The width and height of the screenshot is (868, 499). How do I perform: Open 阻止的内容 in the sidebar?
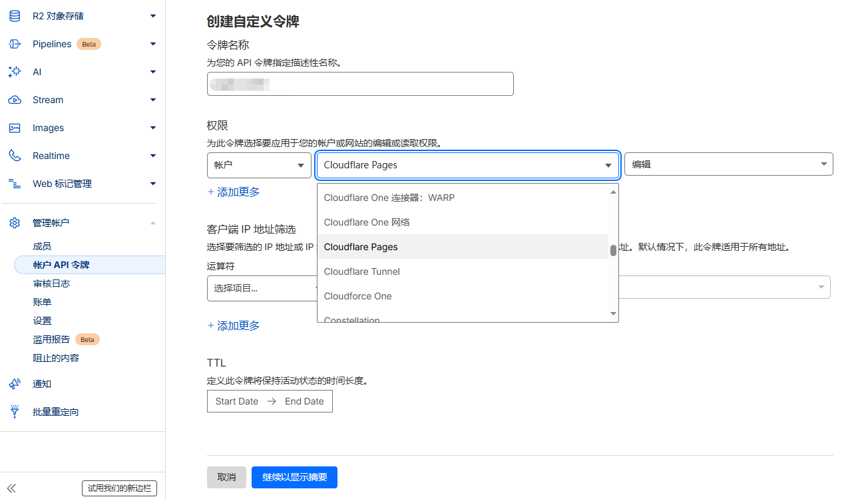pyautogui.click(x=56, y=358)
